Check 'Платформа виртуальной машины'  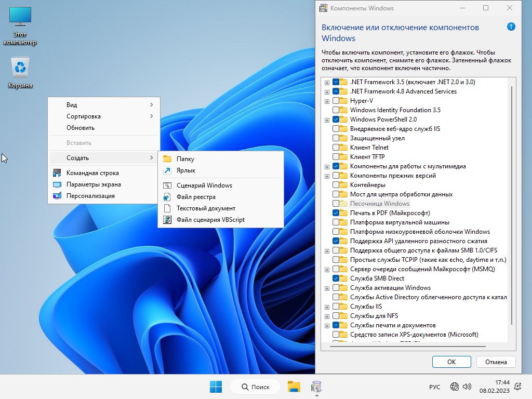336,222
